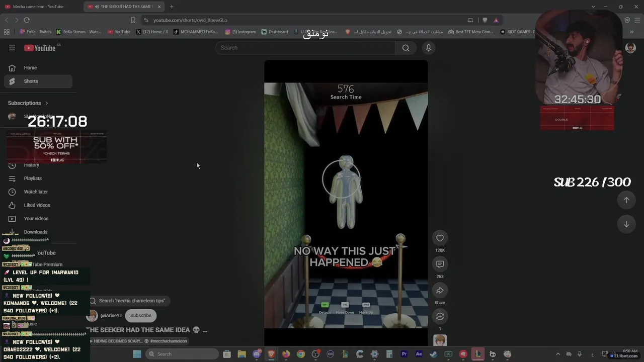Share this Short
This screenshot has width=644, height=362.
point(440,291)
